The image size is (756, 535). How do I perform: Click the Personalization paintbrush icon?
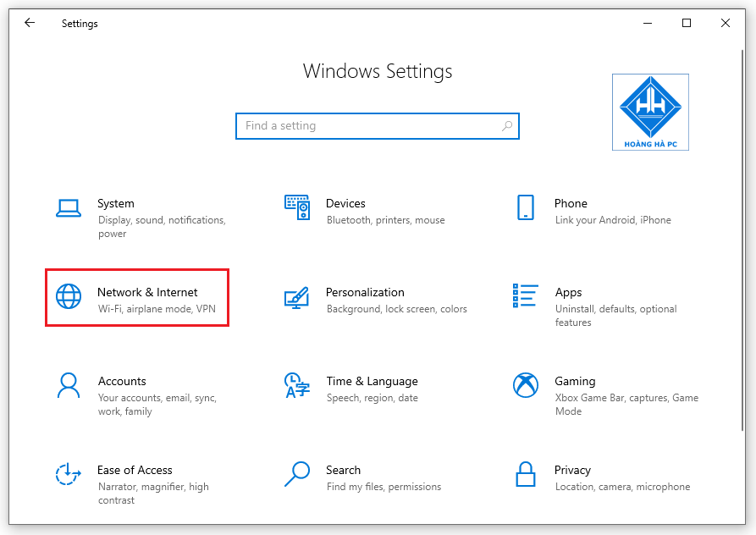[296, 298]
